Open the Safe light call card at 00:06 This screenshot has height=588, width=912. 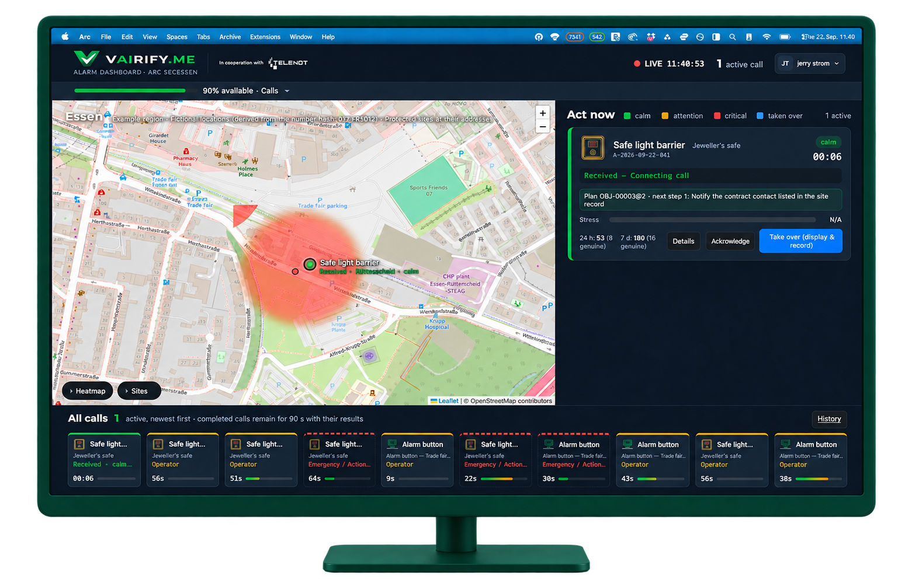coord(104,460)
